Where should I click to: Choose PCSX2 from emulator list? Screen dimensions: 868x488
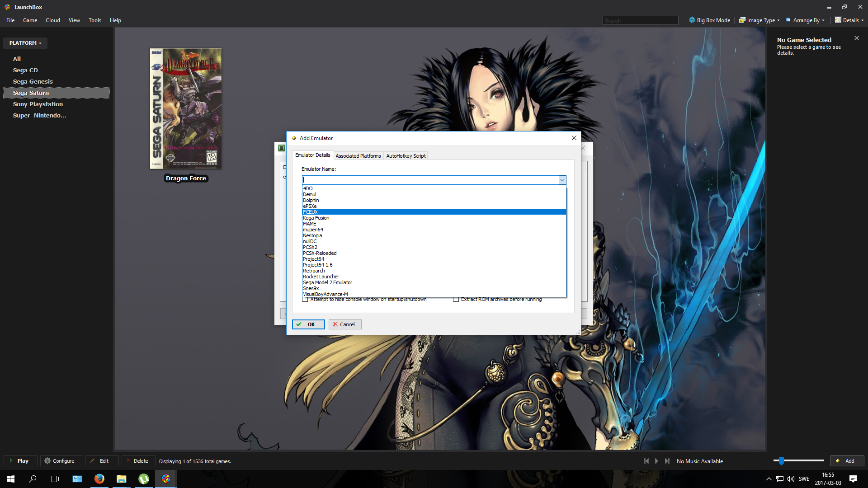(x=434, y=247)
